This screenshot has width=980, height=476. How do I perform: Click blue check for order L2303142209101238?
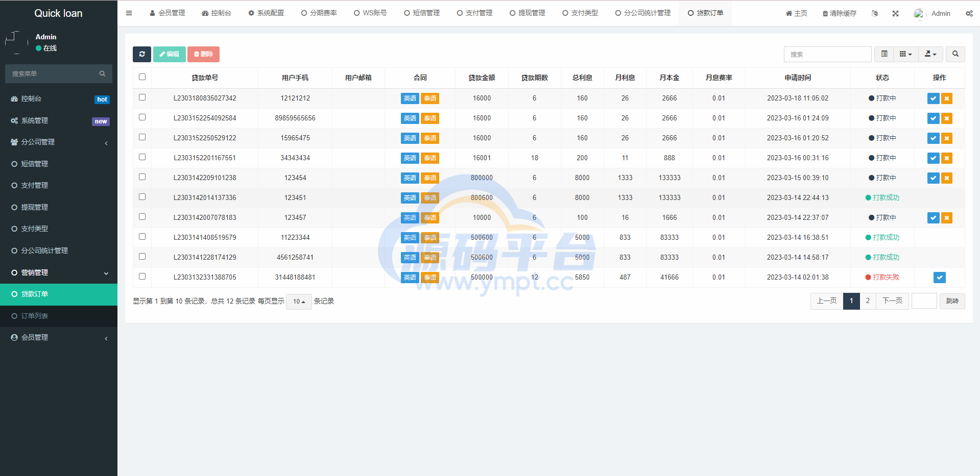pos(934,178)
